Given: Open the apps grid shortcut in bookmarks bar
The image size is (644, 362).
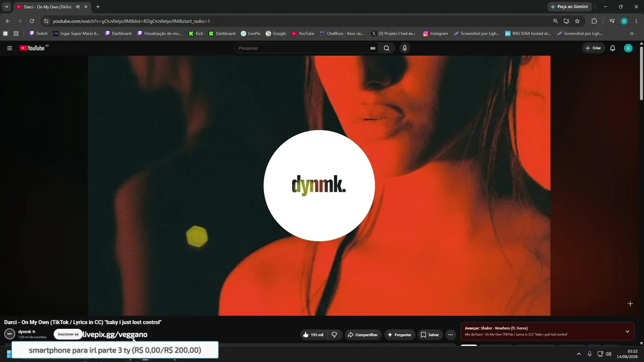Looking at the screenshot, I should pyautogui.click(x=16, y=34).
